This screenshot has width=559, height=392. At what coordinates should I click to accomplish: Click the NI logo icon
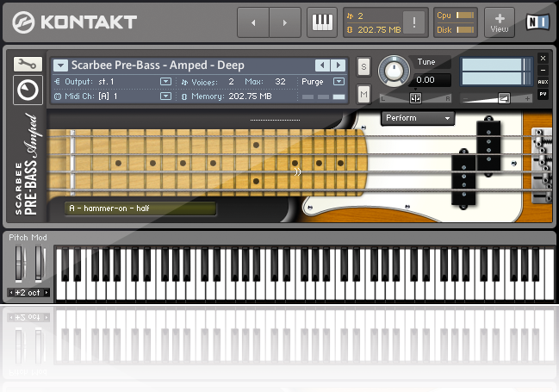coord(537,22)
